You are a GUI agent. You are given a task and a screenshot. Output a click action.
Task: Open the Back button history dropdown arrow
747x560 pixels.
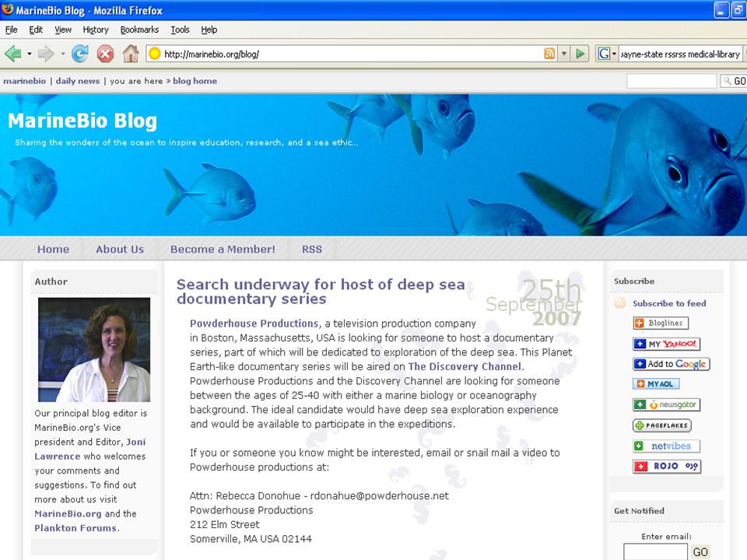[29, 54]
